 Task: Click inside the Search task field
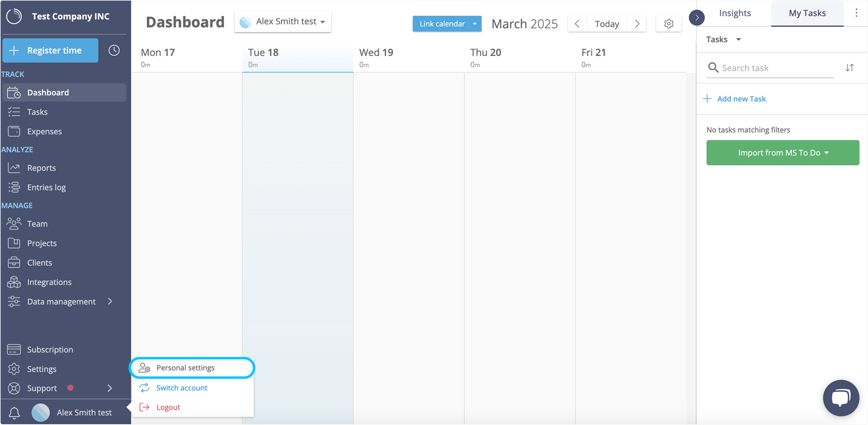tap(771, 68)
